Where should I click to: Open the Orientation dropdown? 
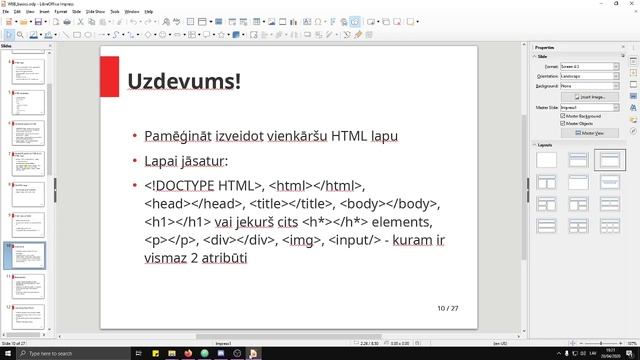589,76
